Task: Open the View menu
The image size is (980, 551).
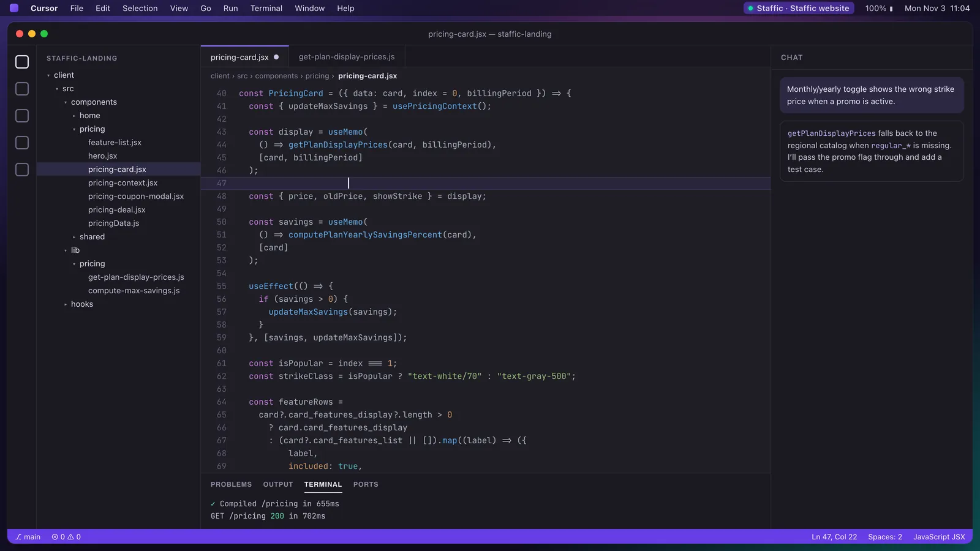Action: pyautogui.click(x=179, y=9)
